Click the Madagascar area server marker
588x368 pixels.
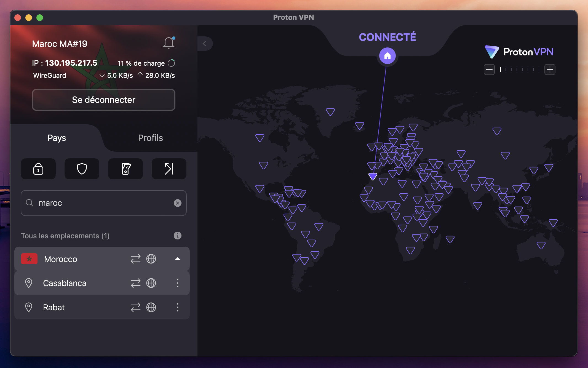point(450,239)
